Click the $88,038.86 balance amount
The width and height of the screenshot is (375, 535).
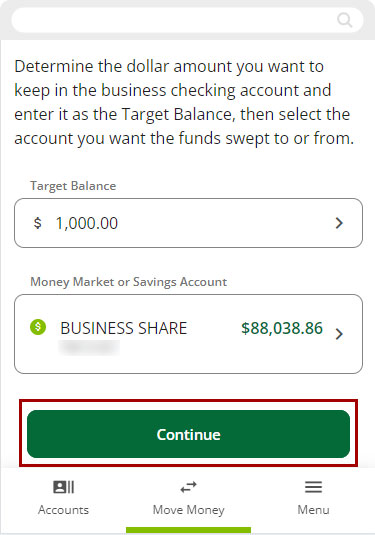click(282, 328)
